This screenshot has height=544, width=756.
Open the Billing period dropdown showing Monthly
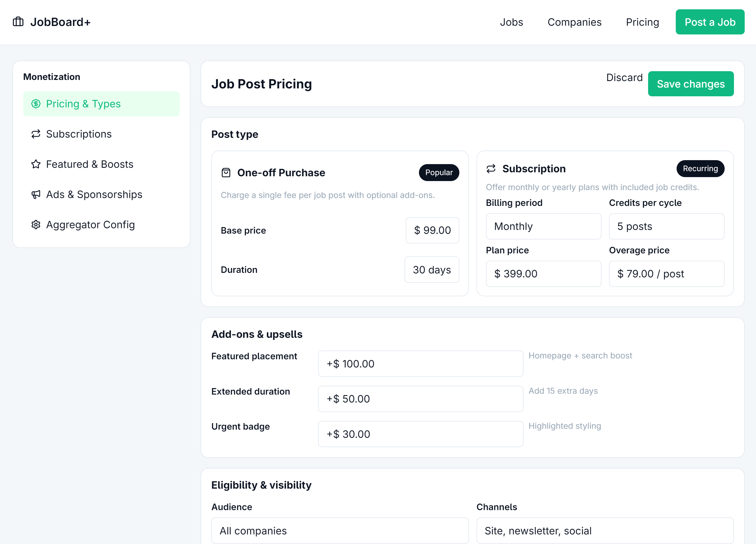(x=543, y=226)
